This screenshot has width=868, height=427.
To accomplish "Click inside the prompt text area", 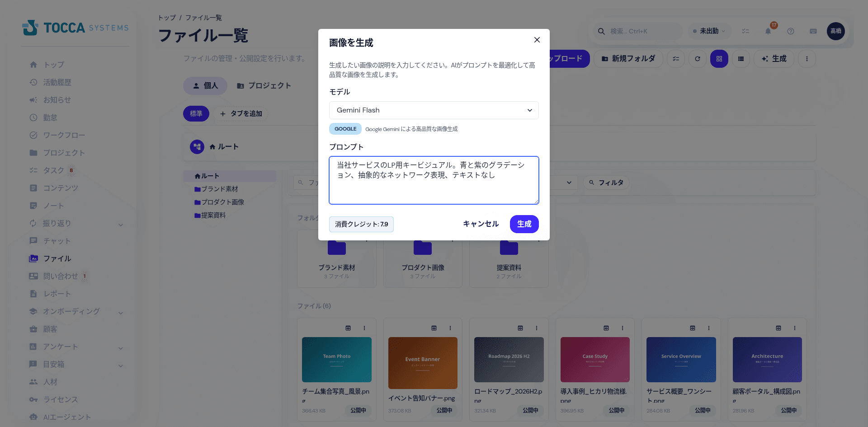I will point(434,180).
